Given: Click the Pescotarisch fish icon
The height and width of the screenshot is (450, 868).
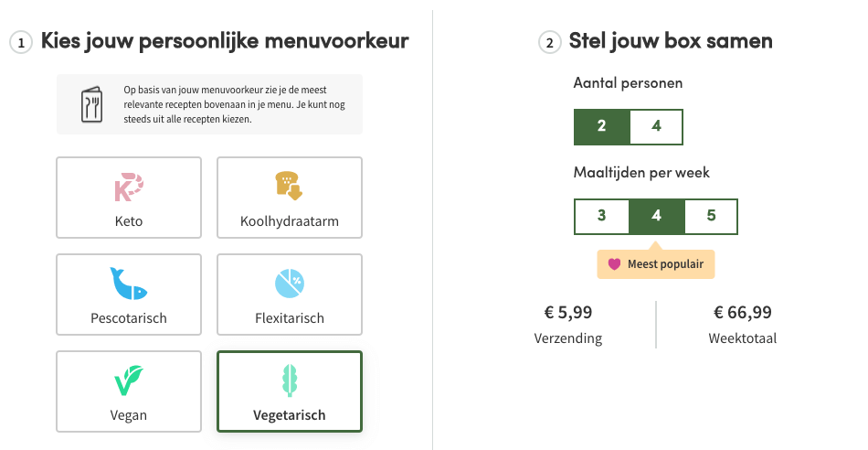Looking at the screenshot, I should pos(129,284).
